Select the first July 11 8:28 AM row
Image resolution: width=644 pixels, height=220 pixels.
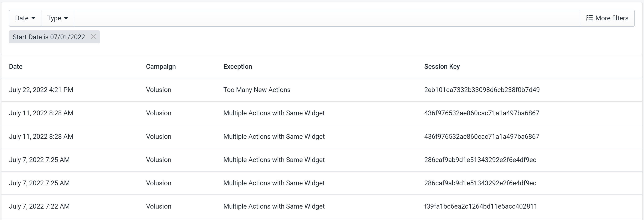pos(322,113)
